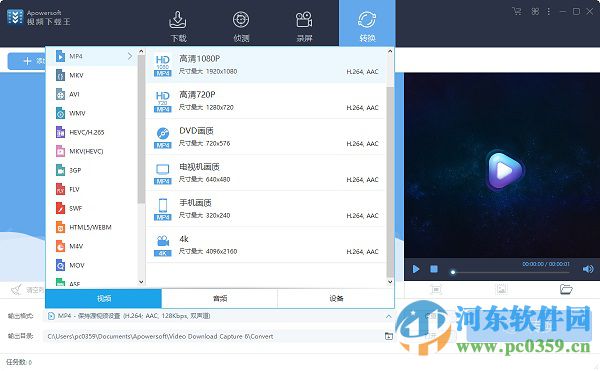Click the television MP4 icon

[x=163, y=174]
